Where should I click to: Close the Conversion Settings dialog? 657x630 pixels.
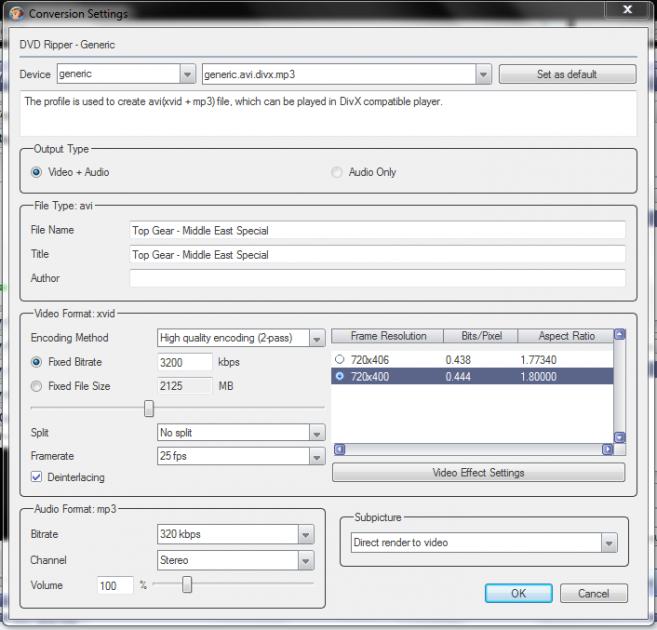(627, 10)
